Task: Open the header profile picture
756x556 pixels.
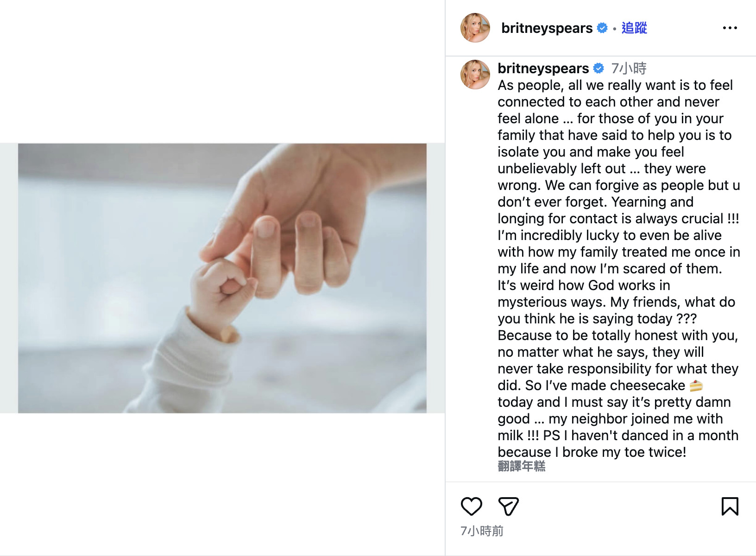Action: coord(475,28)
